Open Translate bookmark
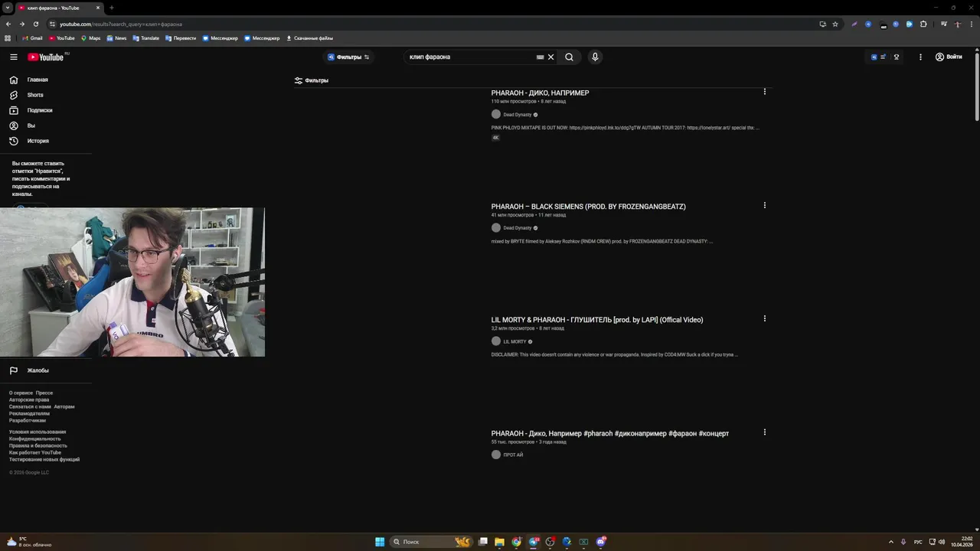Screen dimensions: 980x551 pyautogui.click(x=146, y=37)
